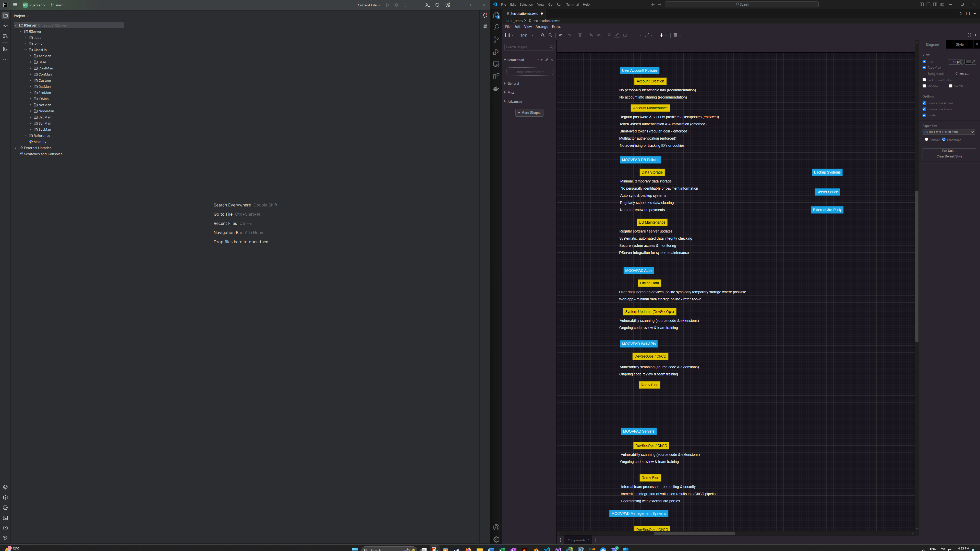Click PyCharm Search Everywhere magnifier
This screenshot has height=551, width=980.
pos(438,5)
